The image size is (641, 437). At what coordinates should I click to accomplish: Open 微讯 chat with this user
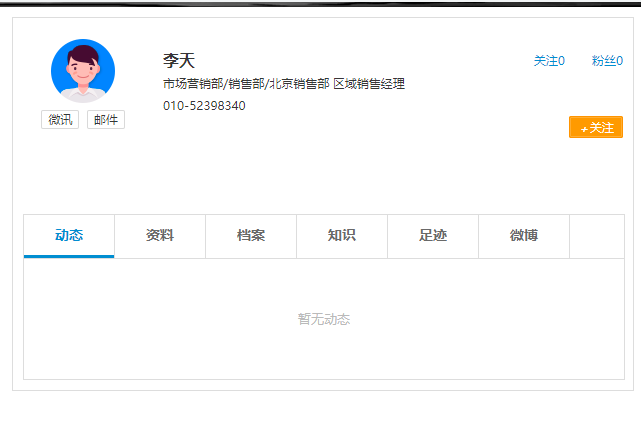point(60,120)
